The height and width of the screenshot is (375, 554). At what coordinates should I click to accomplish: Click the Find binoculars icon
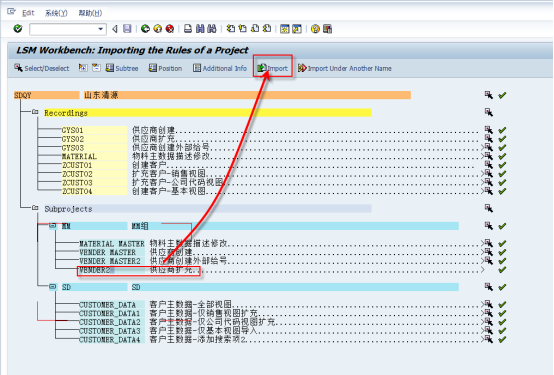(x=200, y=29)
